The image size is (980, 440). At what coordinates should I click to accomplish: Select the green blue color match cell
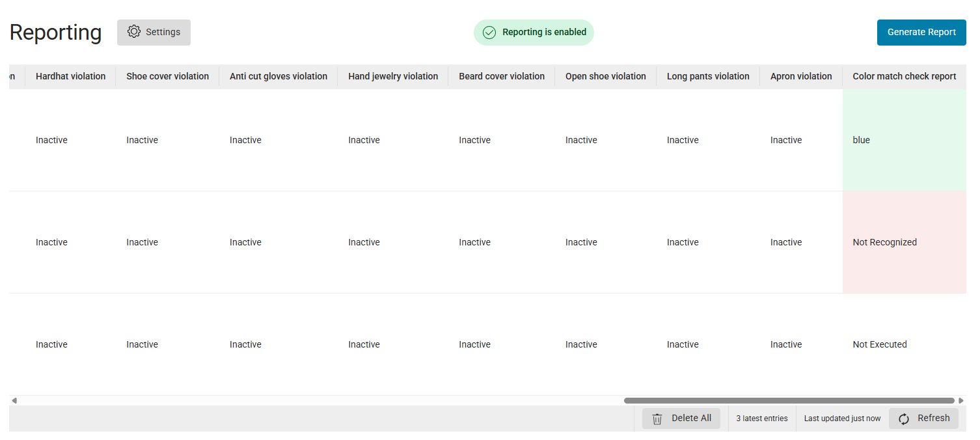(x=905, y=140)
